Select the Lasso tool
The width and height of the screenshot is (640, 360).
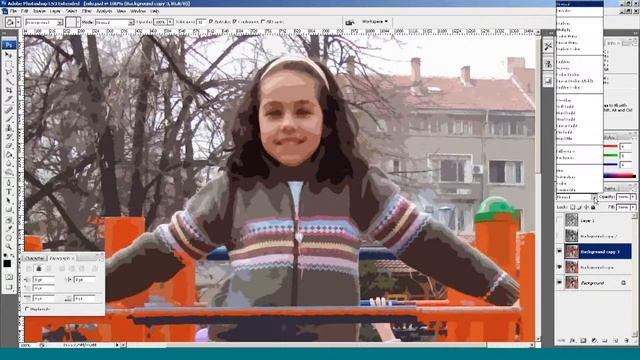point(9,72)
